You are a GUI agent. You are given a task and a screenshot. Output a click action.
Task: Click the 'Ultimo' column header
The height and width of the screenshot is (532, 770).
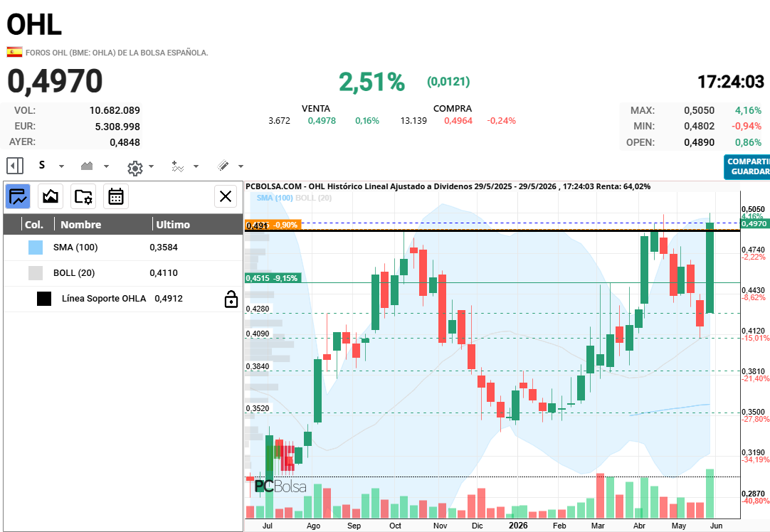[x=173, y=224]
